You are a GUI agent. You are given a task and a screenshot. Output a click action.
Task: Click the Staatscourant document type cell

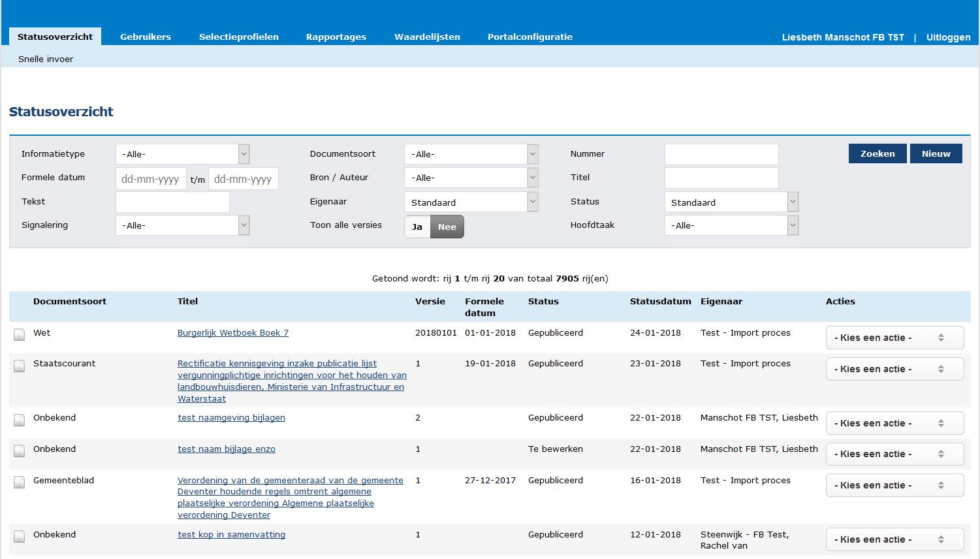tap(64, 363)
